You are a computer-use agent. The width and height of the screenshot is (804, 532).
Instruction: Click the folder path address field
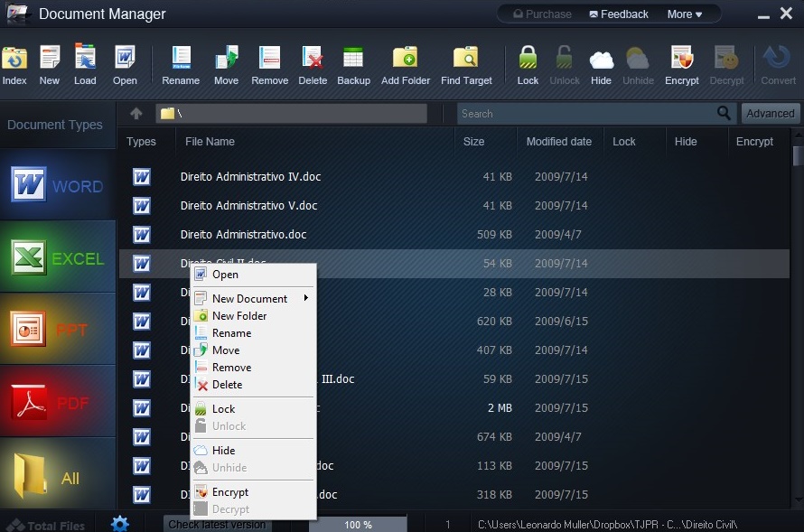(291, 113)
